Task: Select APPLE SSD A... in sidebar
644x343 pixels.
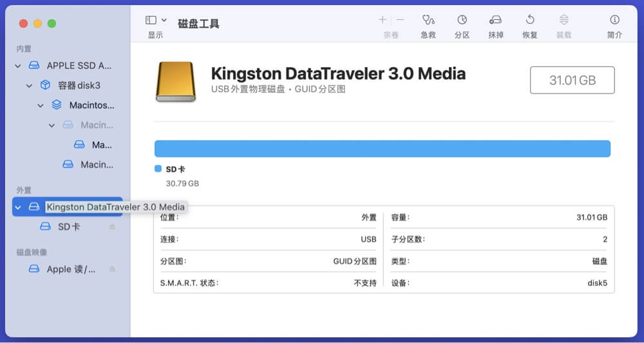Action: 68,65
